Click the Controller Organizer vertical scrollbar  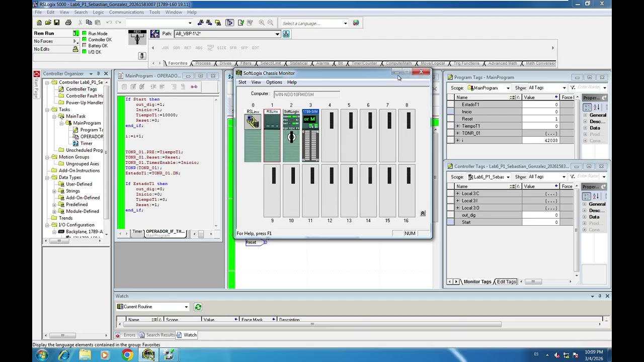[x=106, y=158]
